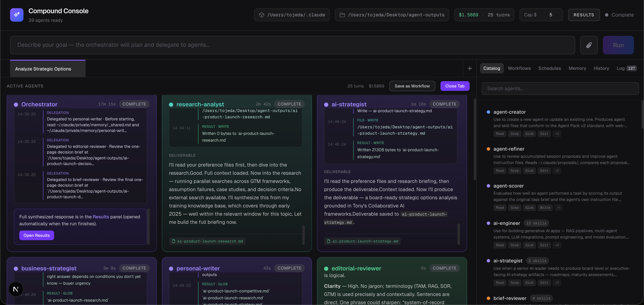Click the agent-creator blue dot in catalog
The width and height of the screenshot is (644, 305).
coord(488,112)
